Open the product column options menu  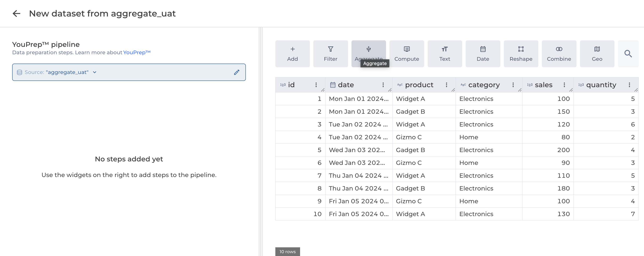pyautogui.click(x=446, y=85)
